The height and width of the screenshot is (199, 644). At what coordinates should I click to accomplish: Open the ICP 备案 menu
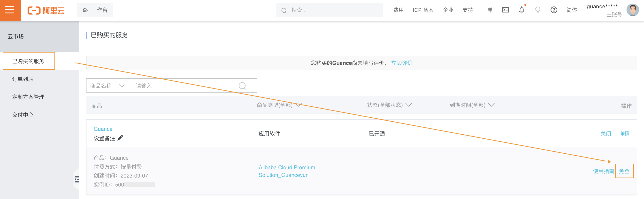tap(423, 10)
